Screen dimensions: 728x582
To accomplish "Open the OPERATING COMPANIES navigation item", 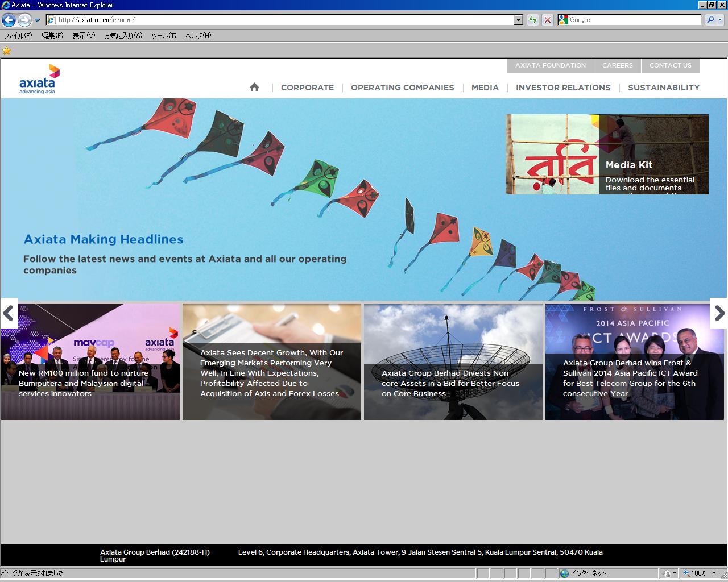I will pos(403,88).
